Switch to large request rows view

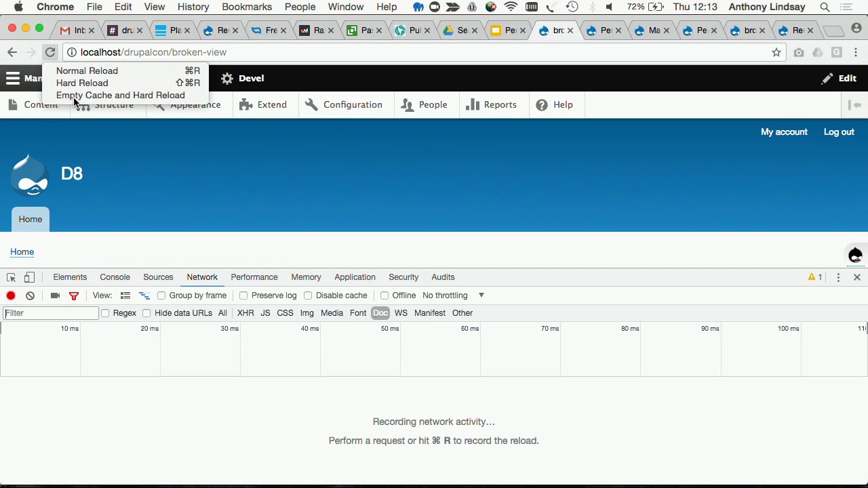click(125, 296)
